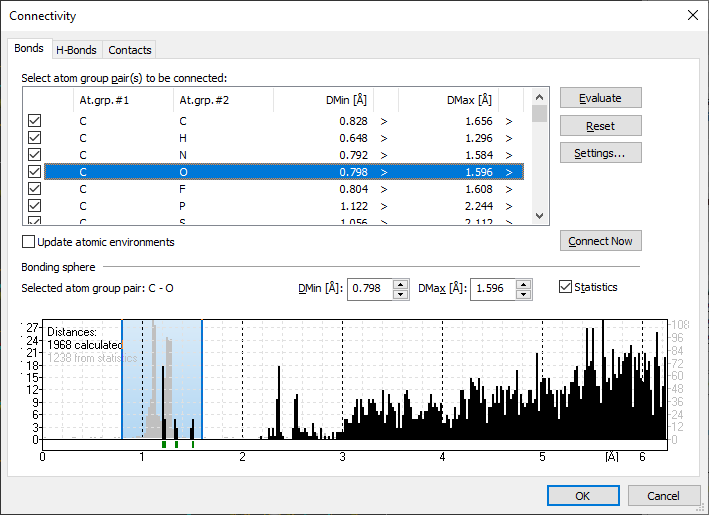The image size is (709, 515).
Task: Close the Connectivity dialog
Action: pyautogui.click(x=692, y=15)
